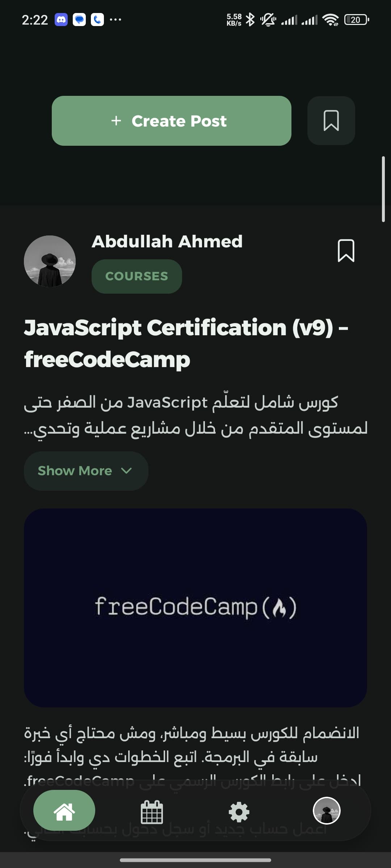Go to home tab in bottom bar
Viewport: 391px width, 868px height.
pyautogui.click(x=64, y=810)
